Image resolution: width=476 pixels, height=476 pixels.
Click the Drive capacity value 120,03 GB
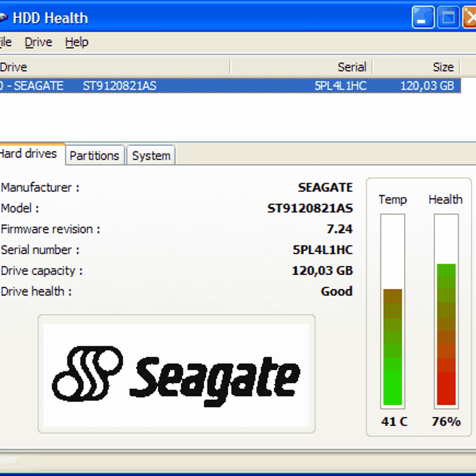click(322, 271)
